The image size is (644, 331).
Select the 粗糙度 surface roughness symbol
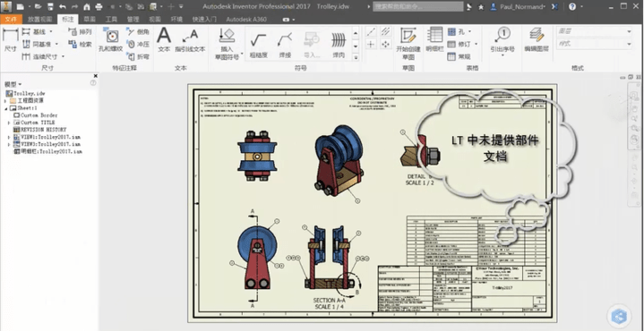[x=258, y=45]
